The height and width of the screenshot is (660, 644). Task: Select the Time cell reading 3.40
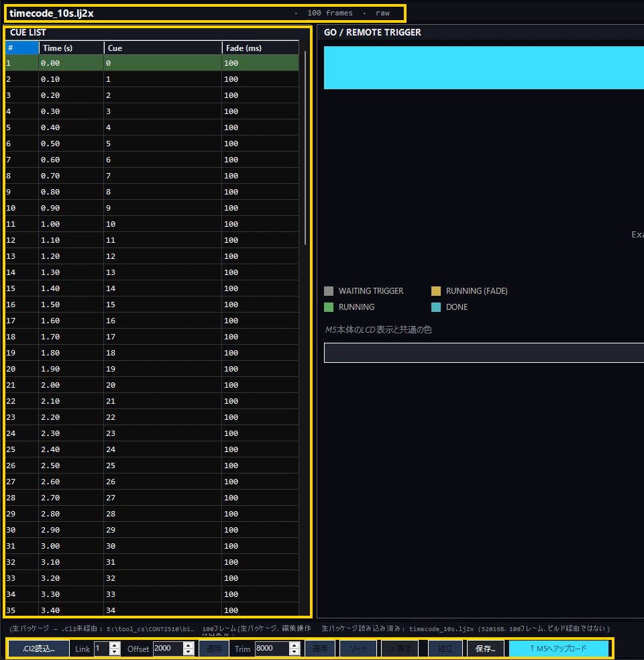71,610
